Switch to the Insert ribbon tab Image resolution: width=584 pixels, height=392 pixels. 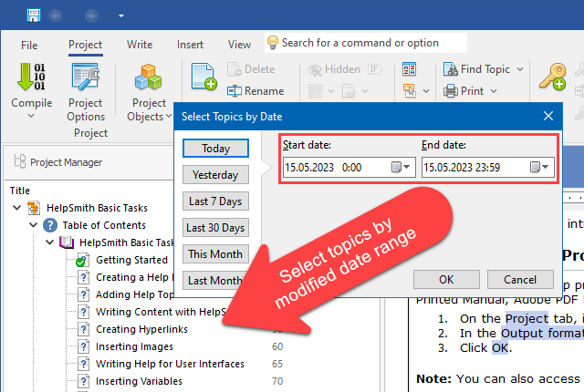point(190,45)
